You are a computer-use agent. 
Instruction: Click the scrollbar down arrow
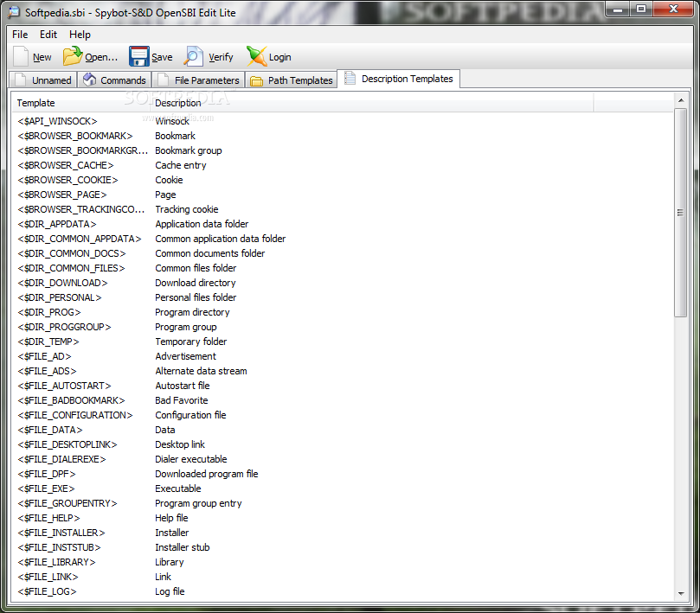coord(681,593)
